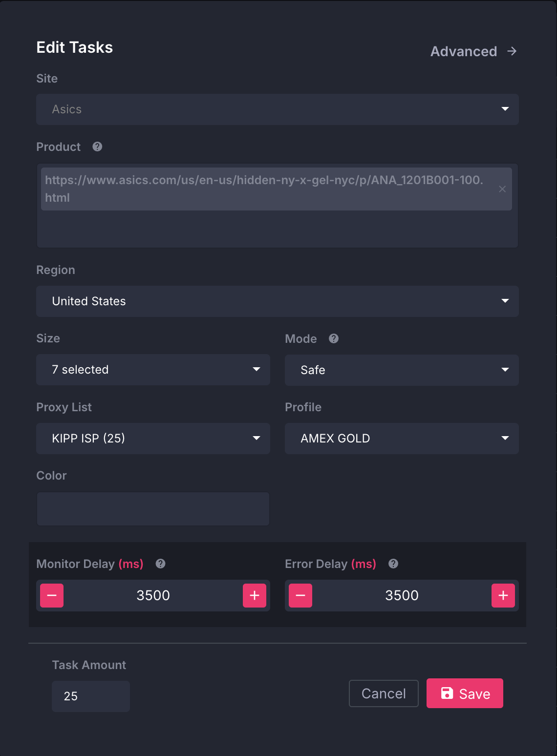Click the Color input field
Viewport: 557px width, 756px height.
click(153, 509)
